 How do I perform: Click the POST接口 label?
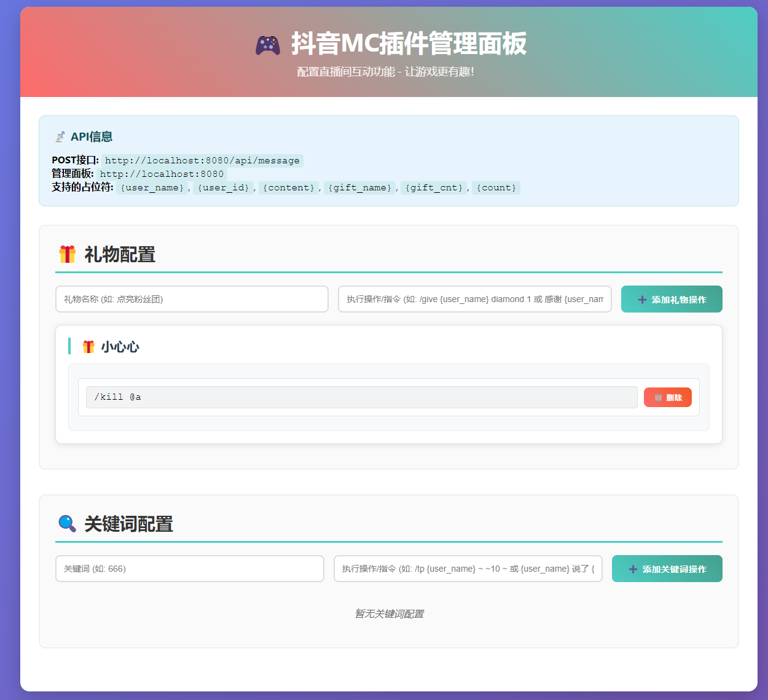(x=75, y=160)
